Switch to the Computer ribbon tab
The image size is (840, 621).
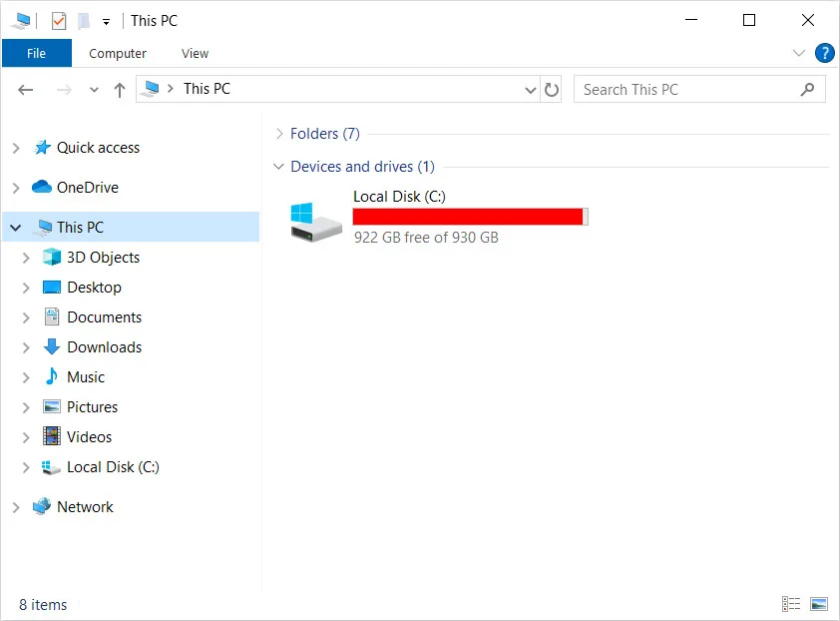click(x=118, y=53)
